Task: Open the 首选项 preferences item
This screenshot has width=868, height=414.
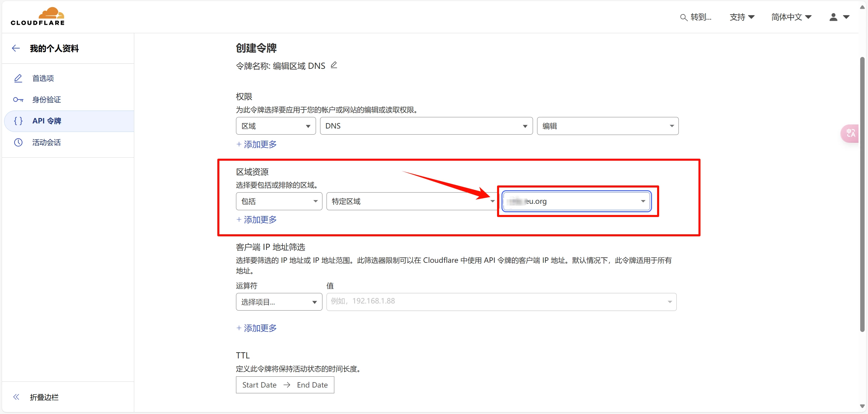Action: pos(43,78)
